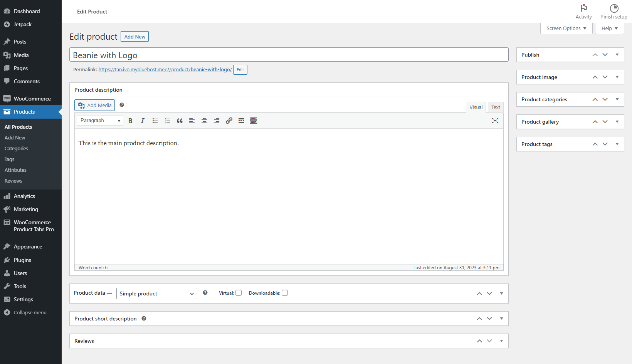Screen dimensions: 632x364
Task: Check the Virtual product checkbox
Action: pos(239,293)
